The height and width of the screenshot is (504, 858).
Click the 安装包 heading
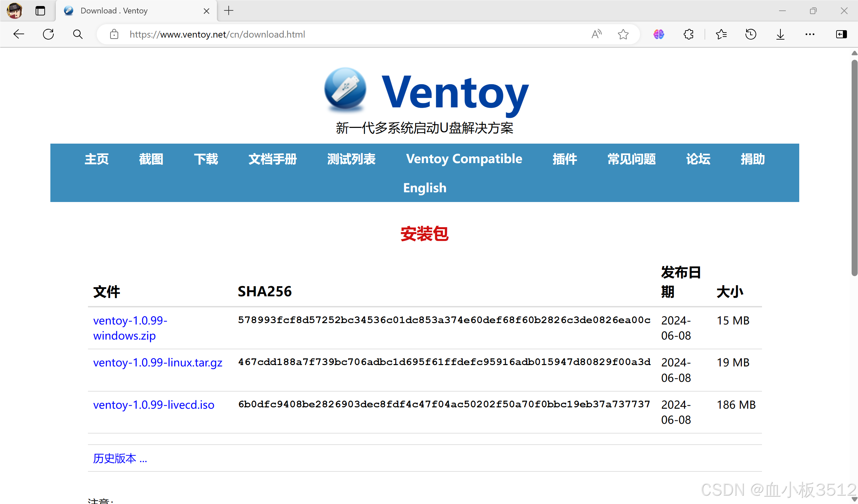tap(424, 234)
